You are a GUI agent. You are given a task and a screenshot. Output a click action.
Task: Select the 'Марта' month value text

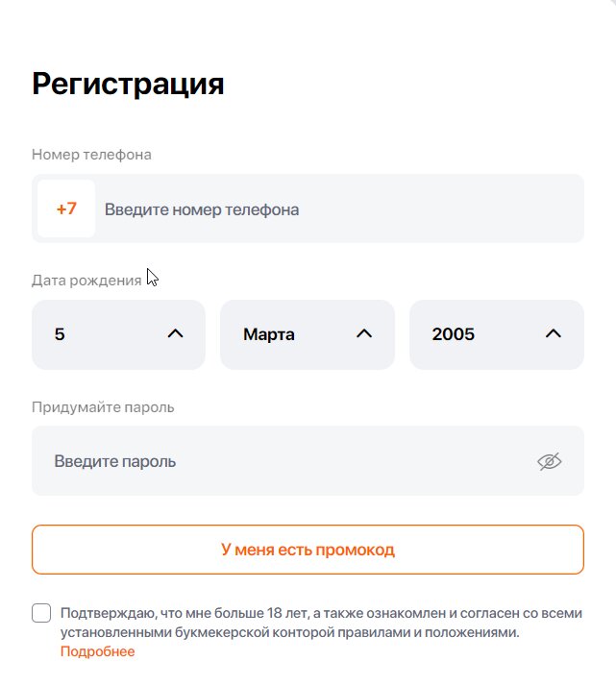tap(269, 334)
